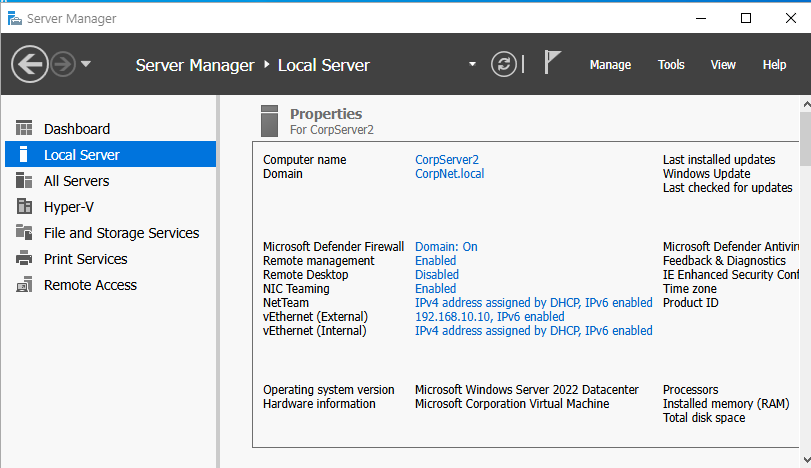
Task: Click the Hyper-V icon in the sidebar
Action: 25,207
